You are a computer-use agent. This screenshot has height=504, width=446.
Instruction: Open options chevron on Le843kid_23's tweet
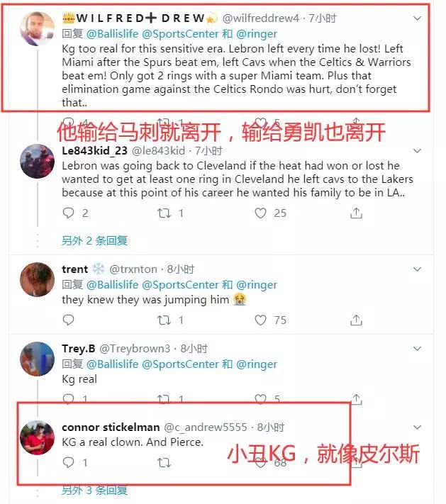pos(417,151)
